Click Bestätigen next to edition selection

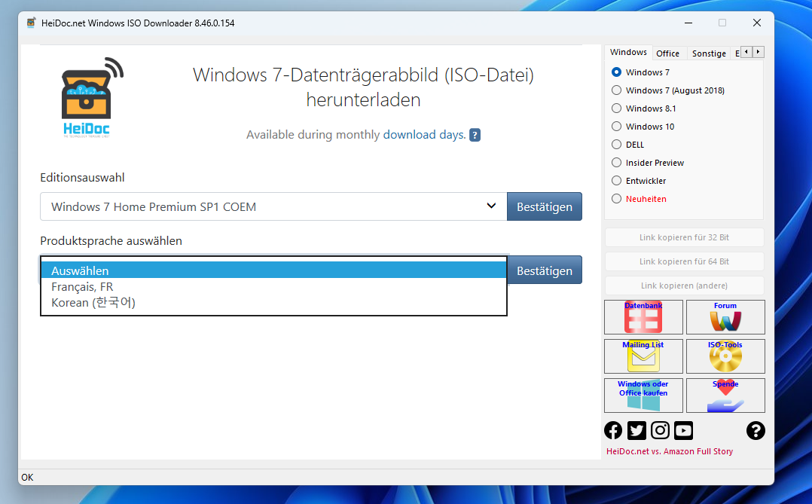545,206
